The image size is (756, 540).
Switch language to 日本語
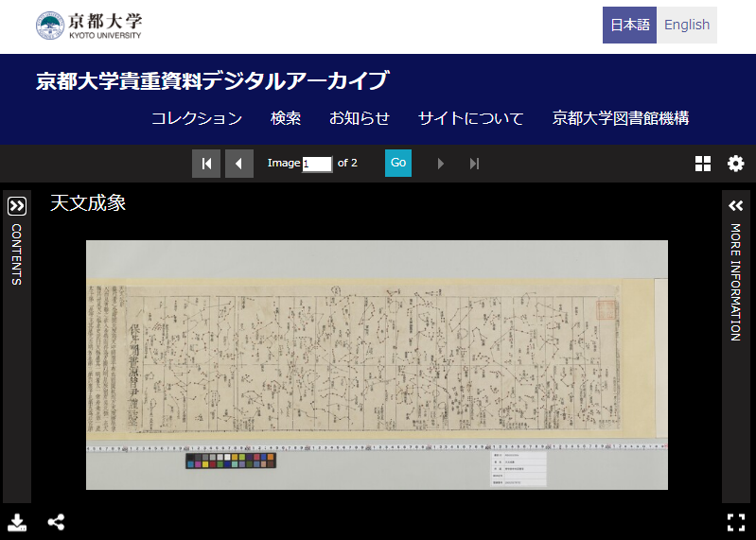(629, 25)
